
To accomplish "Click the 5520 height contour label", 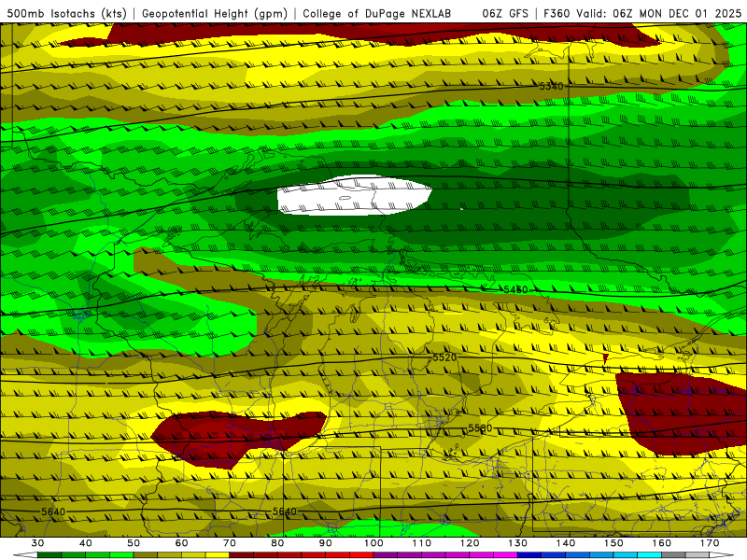I will point(444,357).
